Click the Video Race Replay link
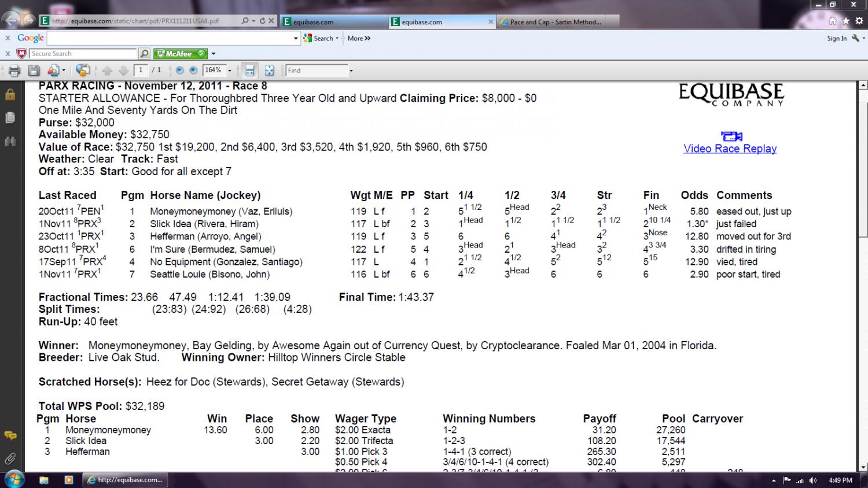 [730, 149]
